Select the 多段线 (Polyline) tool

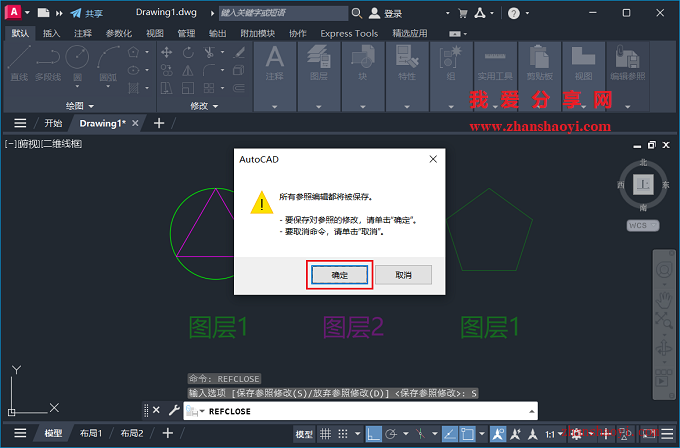coord(48,63)
